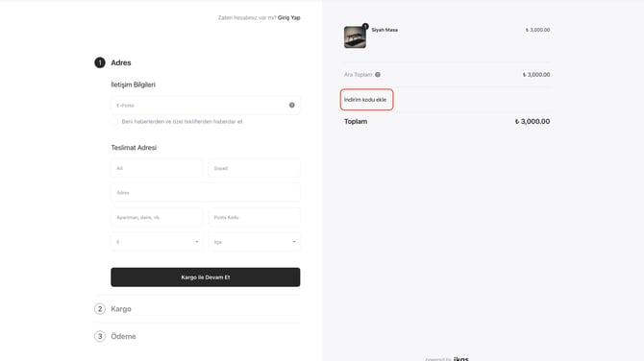Click the Kargo ile Devam Et button
Image resolution: width=644 pixels, height=361 pixels.
[206, 277]
